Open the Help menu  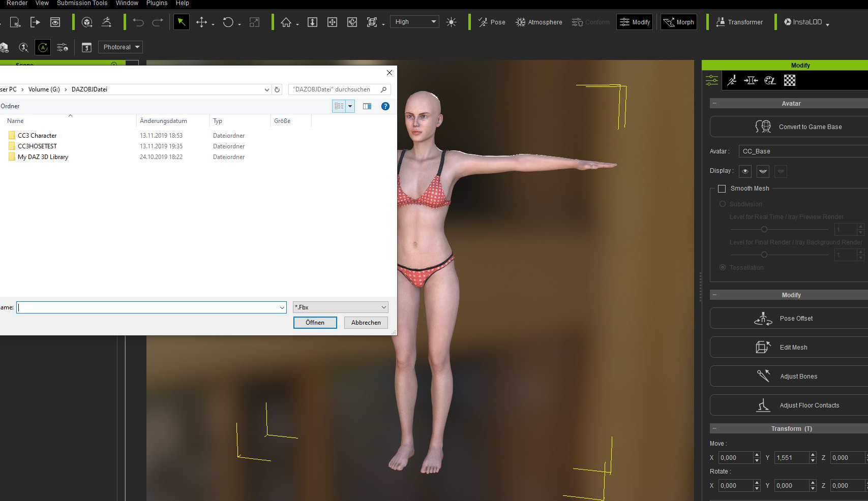pos(183,3)
